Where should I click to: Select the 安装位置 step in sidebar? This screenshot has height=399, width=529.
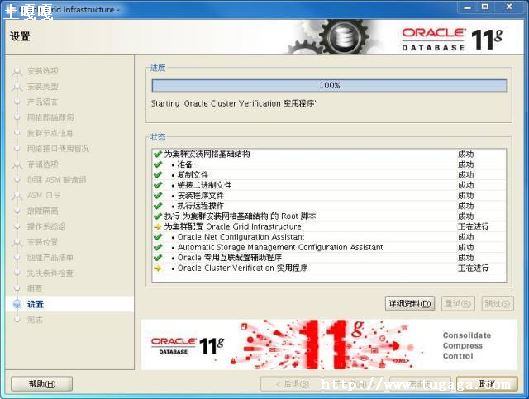[x=43, y=242]
